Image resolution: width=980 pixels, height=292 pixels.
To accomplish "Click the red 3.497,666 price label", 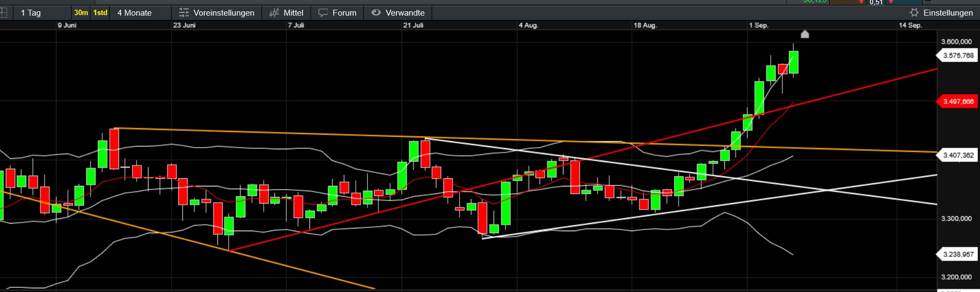I will [957, 101].
